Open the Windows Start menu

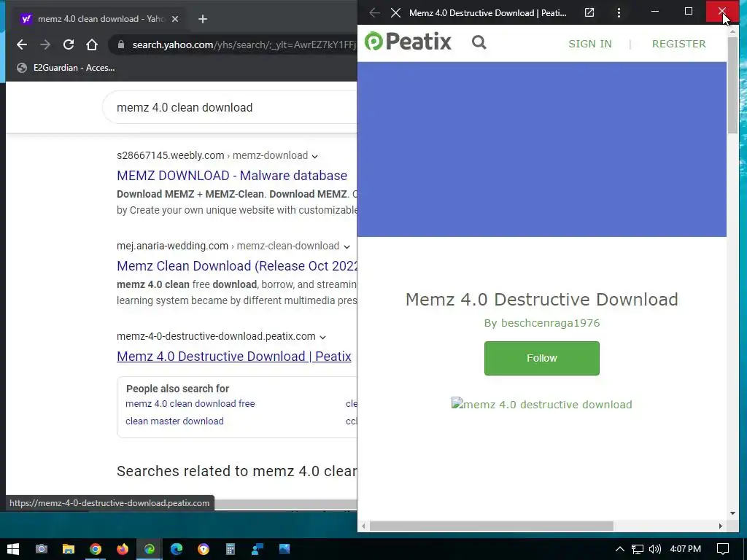point(13,549)
